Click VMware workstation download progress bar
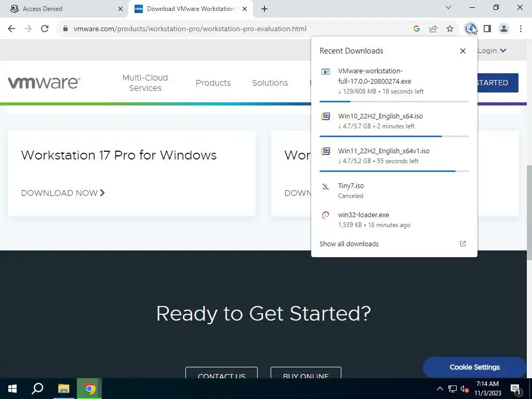Screen dimensions: 532x399 coord(394,101)
